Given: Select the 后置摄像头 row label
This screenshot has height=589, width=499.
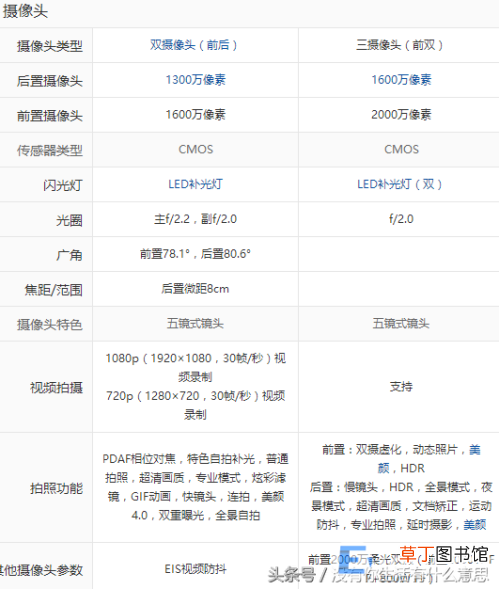Looking at the screenshot, I should click(50, 81).
